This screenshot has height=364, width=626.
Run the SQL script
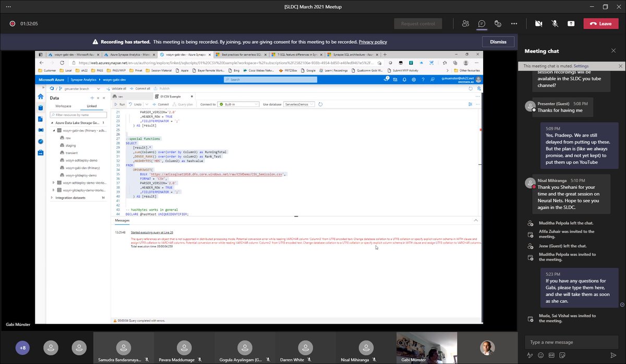[x=119, y=104]
